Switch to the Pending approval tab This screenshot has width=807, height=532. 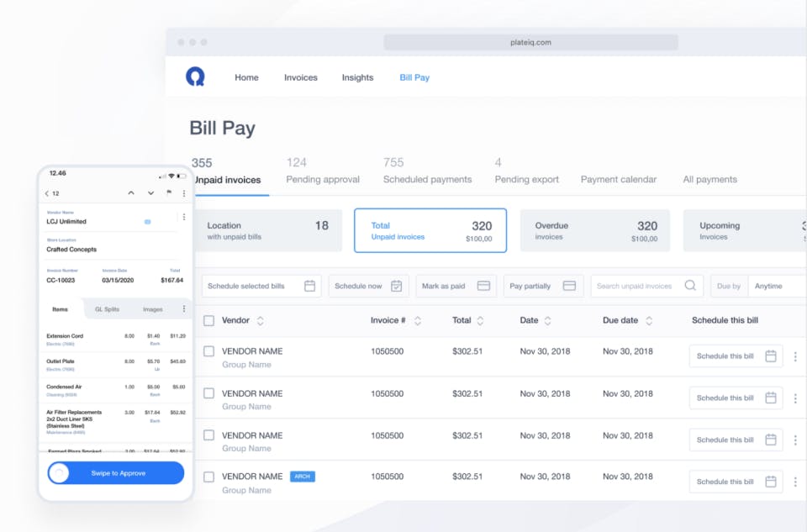[323, 179]
